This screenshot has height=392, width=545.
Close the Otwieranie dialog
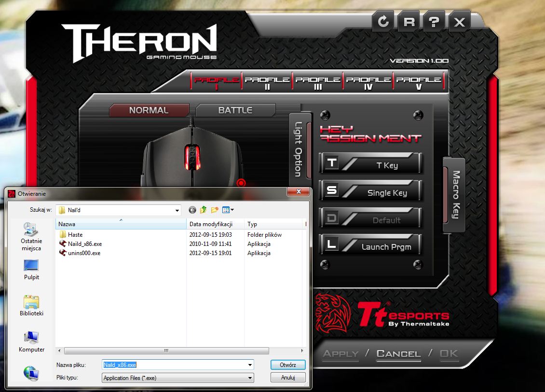(298, 191)
